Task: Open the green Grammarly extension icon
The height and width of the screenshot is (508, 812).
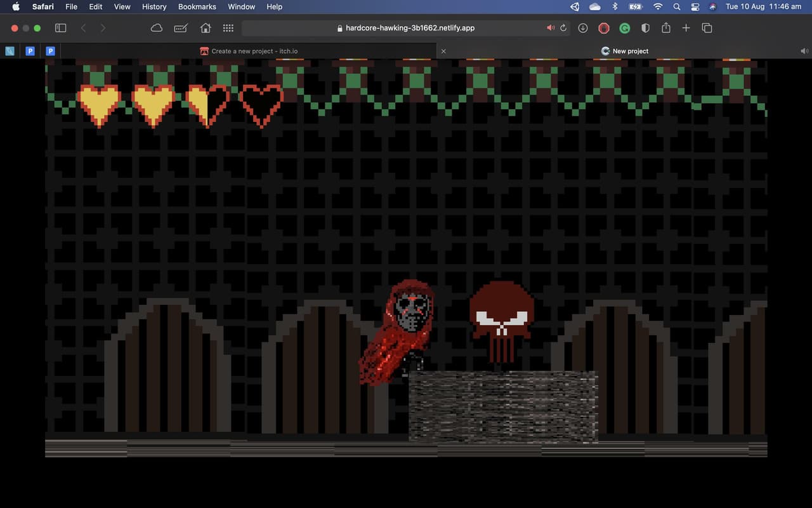Action: (x=625, y=28)
